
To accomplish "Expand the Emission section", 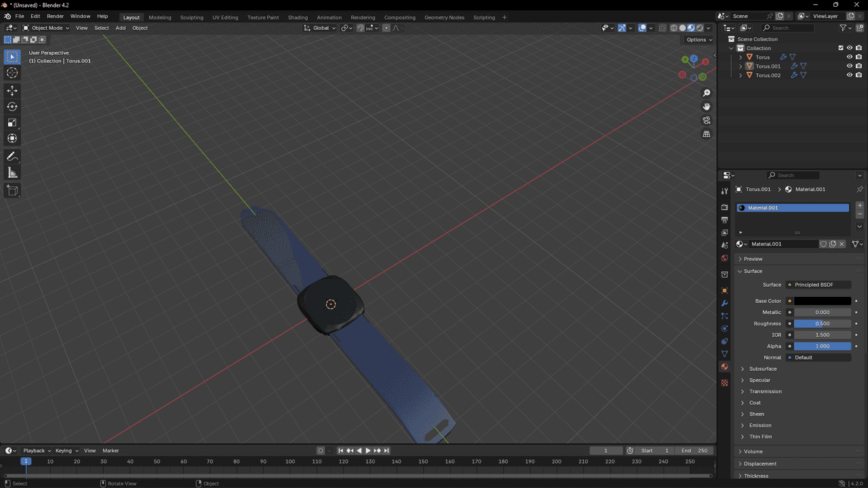I will 760,425.
